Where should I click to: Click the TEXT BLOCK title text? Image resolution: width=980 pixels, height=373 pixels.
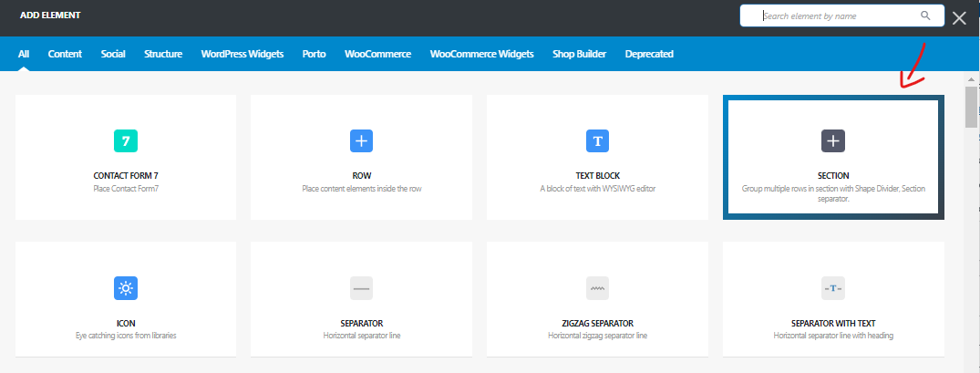(597, 176)
